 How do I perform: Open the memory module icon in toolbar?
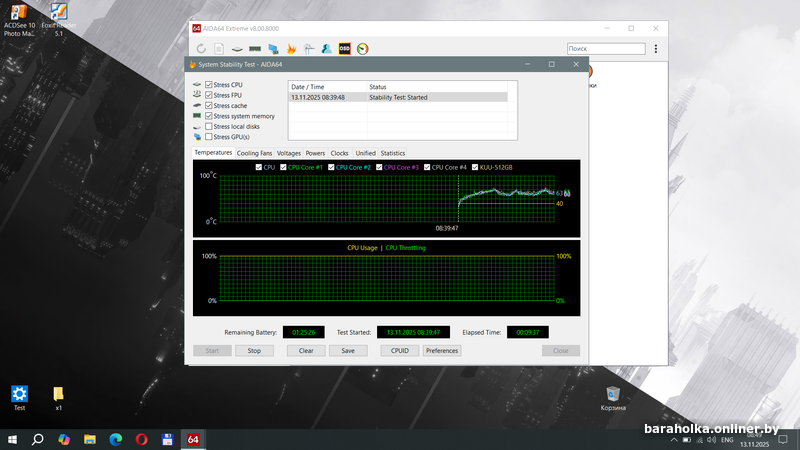(x=255, y=48)
